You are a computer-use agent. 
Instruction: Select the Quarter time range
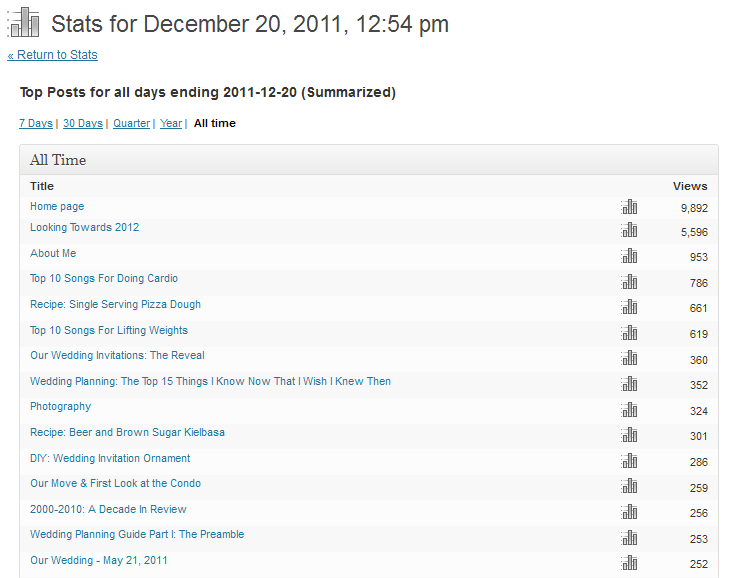point(131,124)
